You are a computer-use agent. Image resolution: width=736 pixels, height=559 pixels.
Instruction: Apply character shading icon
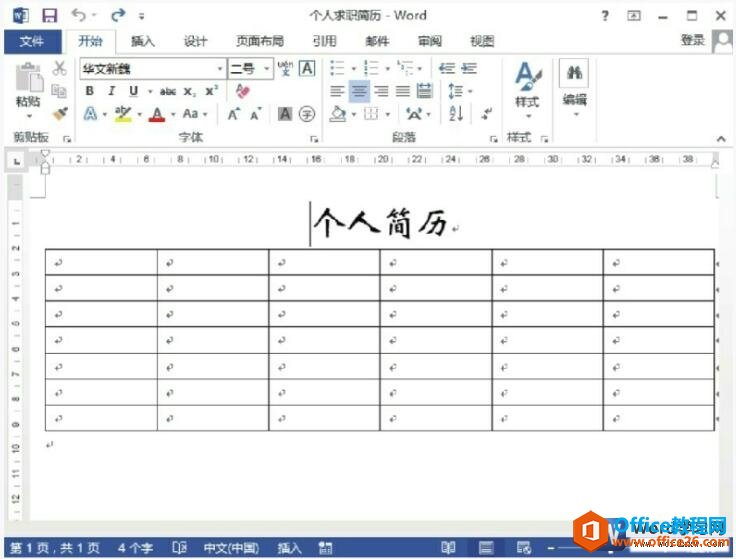[285, 114]
